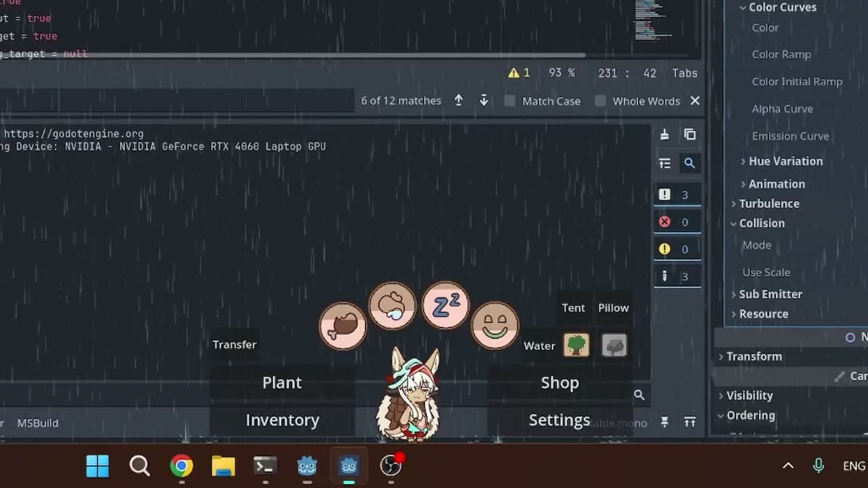Open the Shop menu in the game
The image size is (868, 488).
tap(559, 382)
